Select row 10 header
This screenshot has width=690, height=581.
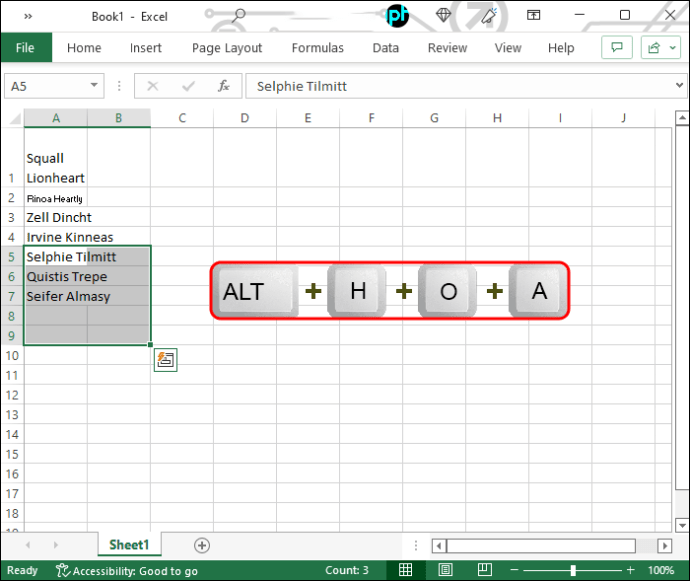12,355
